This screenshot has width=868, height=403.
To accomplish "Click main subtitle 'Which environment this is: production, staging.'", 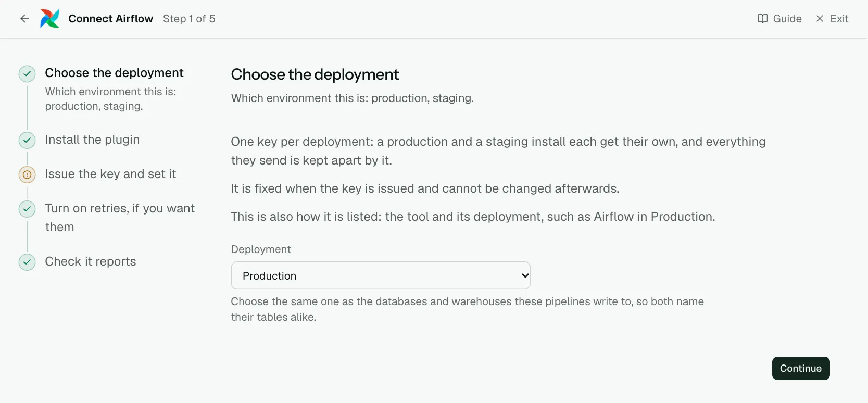I will point(353,98).
